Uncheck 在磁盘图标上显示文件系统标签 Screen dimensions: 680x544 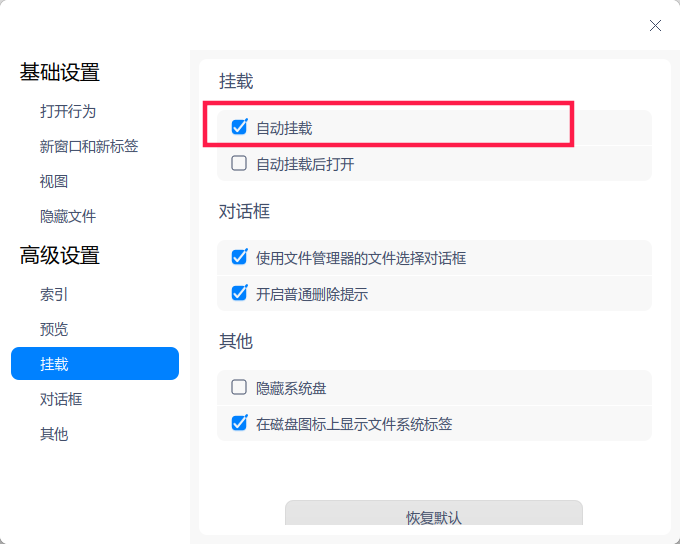(239, 424)
